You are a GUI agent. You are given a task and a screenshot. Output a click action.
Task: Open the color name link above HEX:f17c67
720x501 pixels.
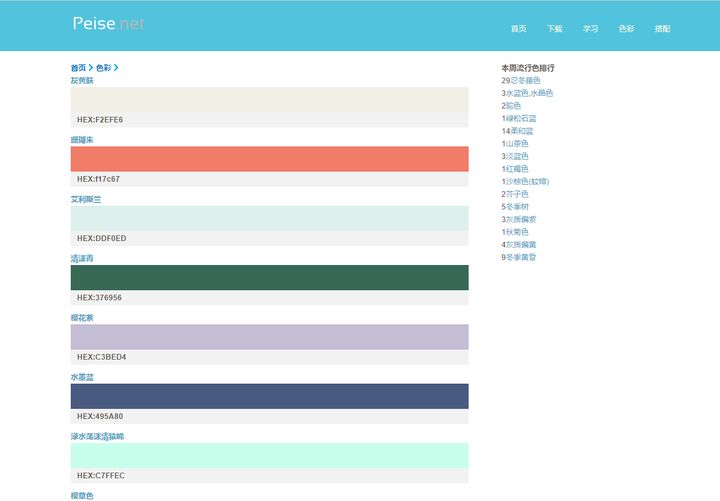[82, 140]
